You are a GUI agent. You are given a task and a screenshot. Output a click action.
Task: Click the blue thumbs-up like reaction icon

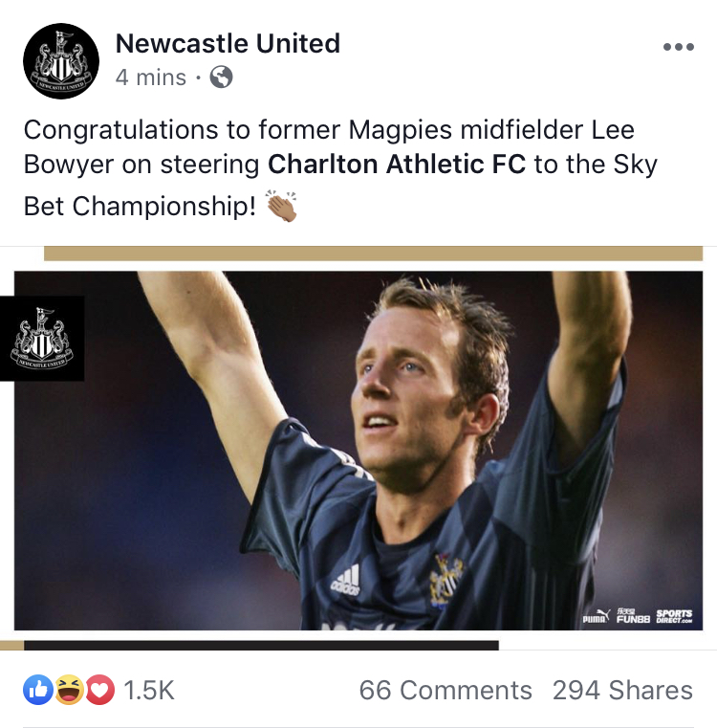pos(37,690)
